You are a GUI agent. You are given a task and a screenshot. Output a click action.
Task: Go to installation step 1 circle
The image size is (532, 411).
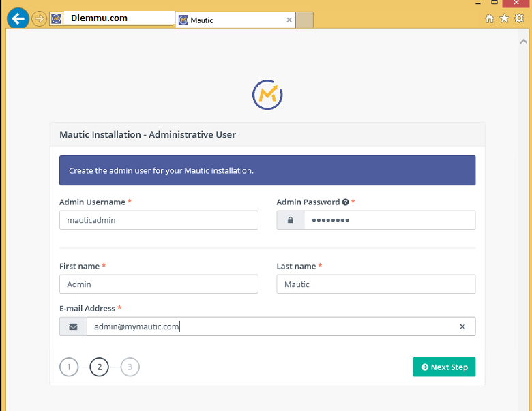tap(69, 367)
